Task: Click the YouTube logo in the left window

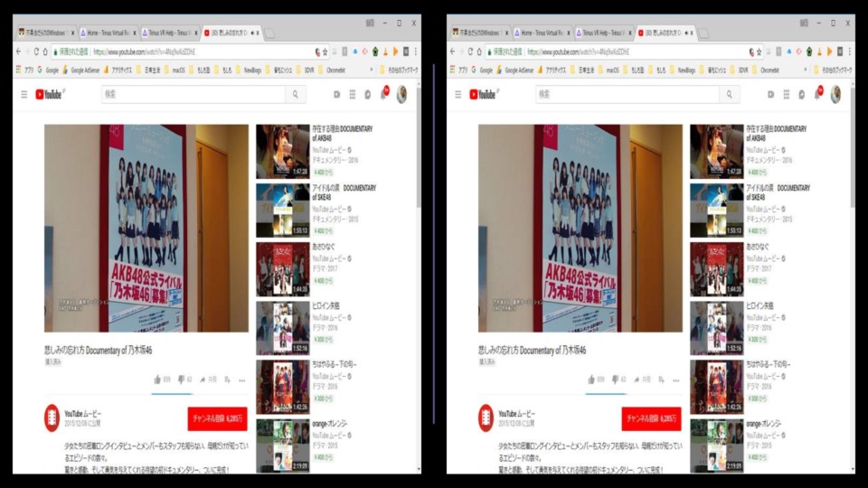Action: pos(49,95)
